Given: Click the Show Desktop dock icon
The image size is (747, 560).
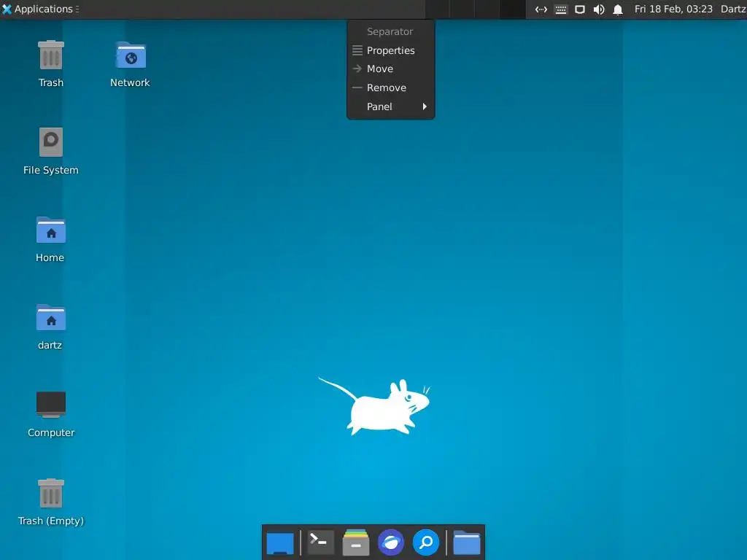Looking at the screenshot, I should tap(280, 542).
